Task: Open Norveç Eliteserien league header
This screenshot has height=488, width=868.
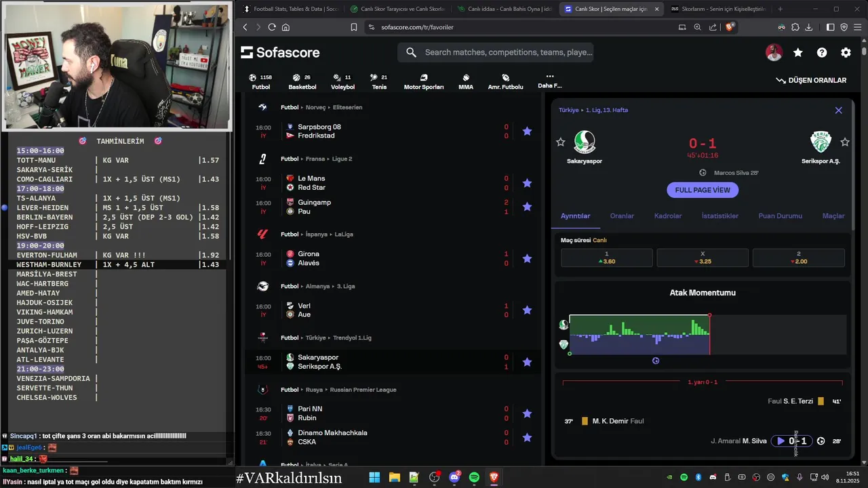Action: (321, 107)
